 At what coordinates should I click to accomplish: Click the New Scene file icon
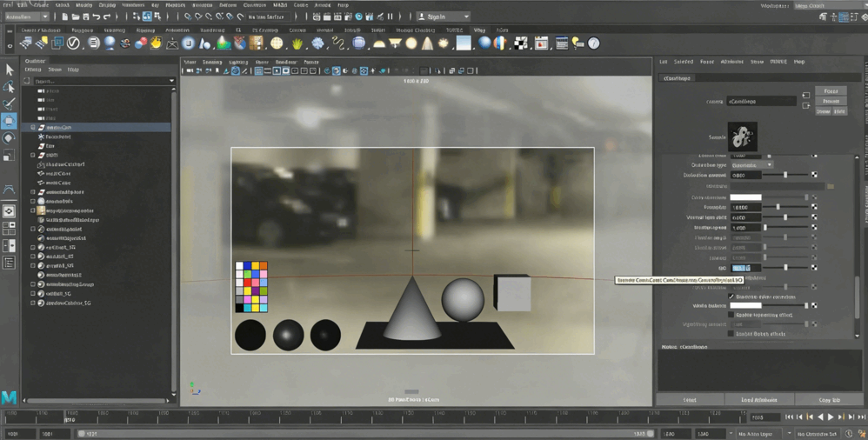[x=66, y=17]
